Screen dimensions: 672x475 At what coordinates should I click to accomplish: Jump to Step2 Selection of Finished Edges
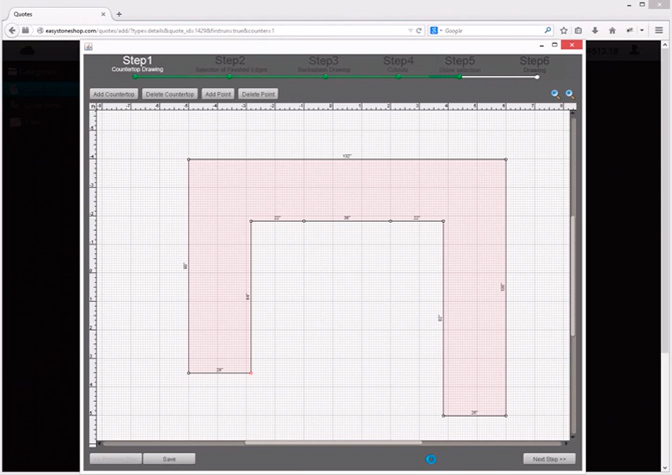tap(229, 64)
